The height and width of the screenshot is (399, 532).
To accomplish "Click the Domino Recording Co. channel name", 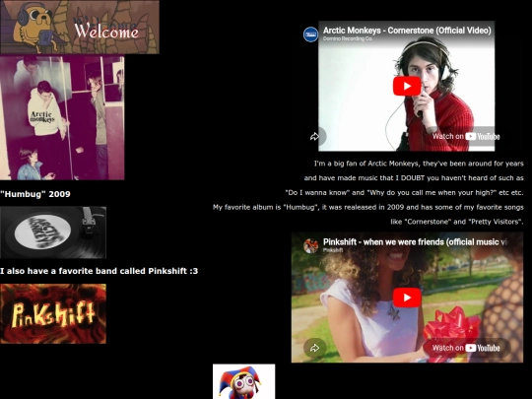I will 348,38.
